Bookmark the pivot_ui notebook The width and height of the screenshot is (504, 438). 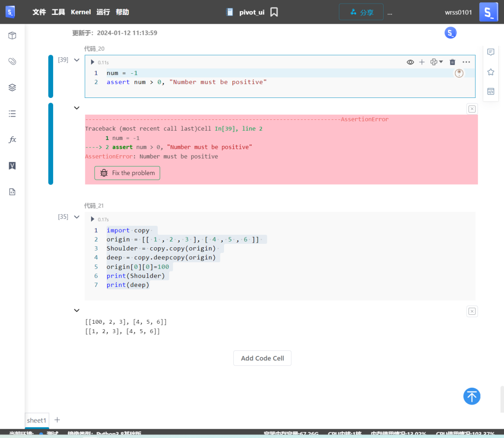(x=274, y=12)
